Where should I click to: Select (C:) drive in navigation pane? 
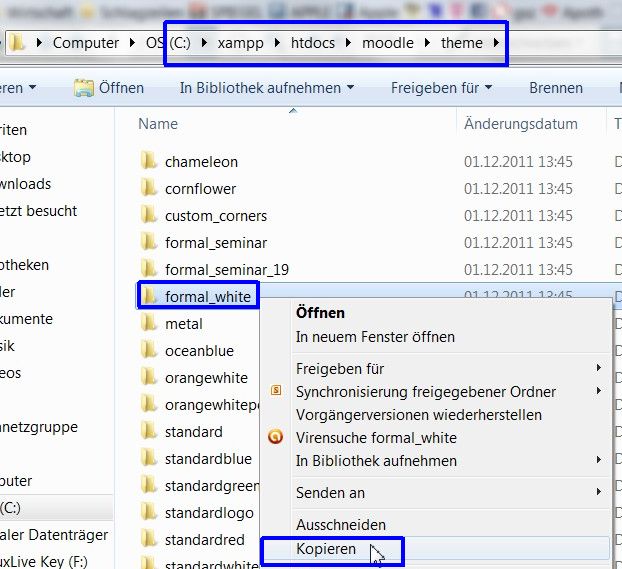pos(10,507)
